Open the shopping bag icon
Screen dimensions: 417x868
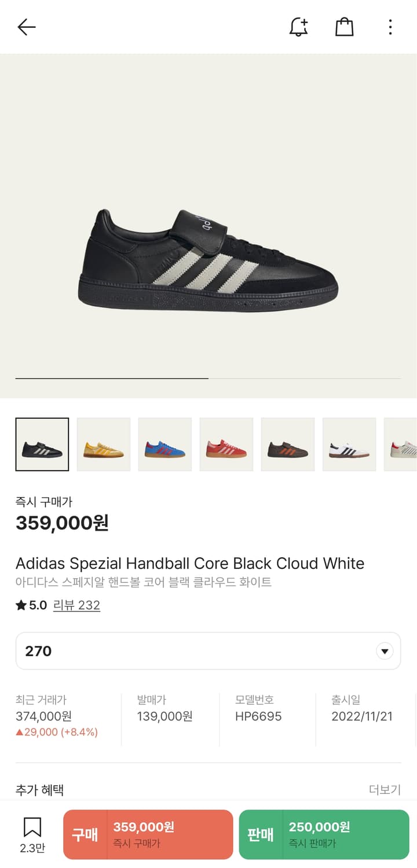(x=345, y=27)
